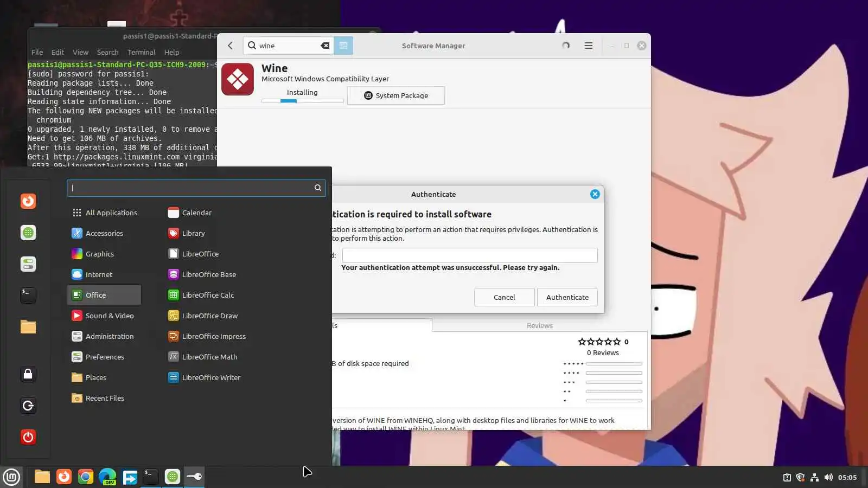Select the All Applications category
868x488 pixels.
click(104, 213)
